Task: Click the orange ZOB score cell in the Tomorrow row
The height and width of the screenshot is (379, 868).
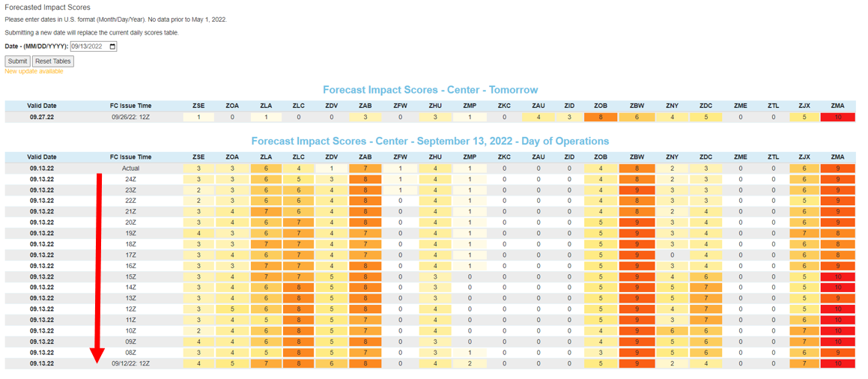Action: (x=600, y=117)
